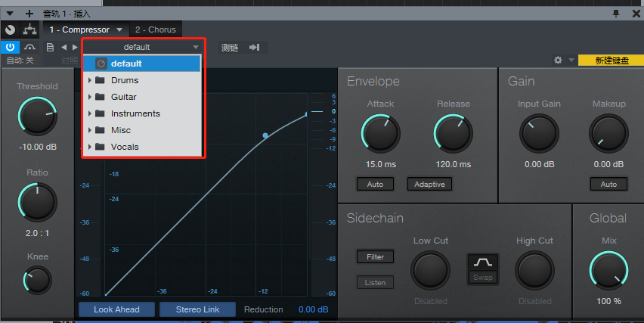The width and height of the screenshot is (644, 323).
Task: Click the sidechain arrow icon beside 测链
Action: 255,48
